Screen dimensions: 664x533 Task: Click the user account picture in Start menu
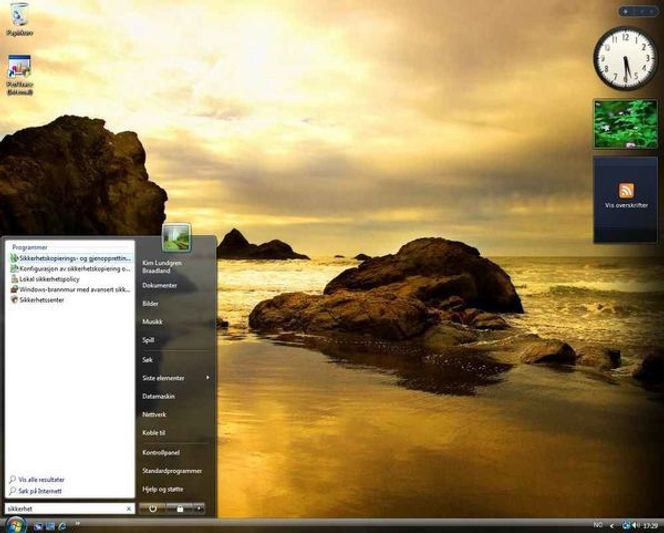point(176,238)
